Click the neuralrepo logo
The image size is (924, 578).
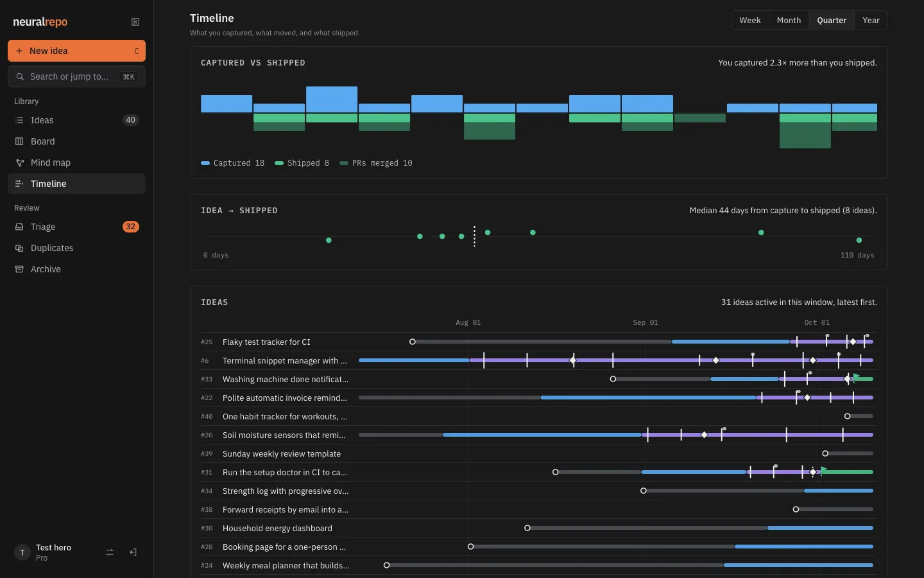coord(40,22)
